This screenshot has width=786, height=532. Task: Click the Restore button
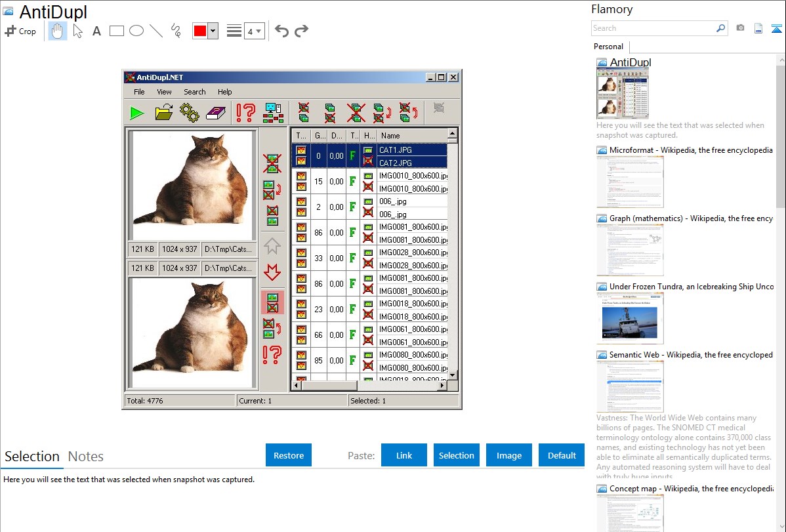click(289, 455)
